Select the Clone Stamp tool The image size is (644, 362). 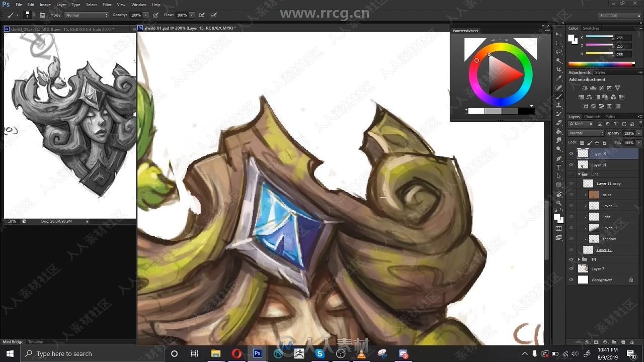[559, 105]
